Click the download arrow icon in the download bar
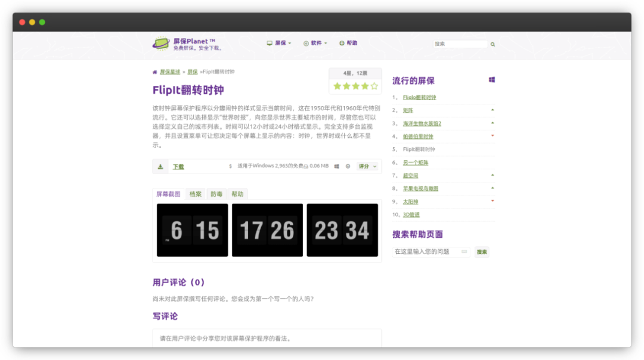This screenshot has height=360, width=644. (x=160, y=166)
